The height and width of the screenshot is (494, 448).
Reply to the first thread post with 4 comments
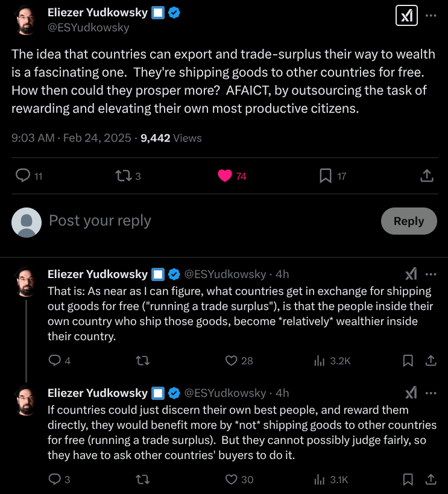click(54, 360)
